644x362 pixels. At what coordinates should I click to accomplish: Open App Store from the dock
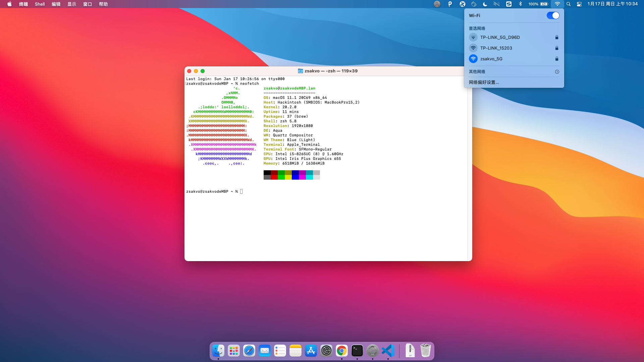(x=311, y=351)
